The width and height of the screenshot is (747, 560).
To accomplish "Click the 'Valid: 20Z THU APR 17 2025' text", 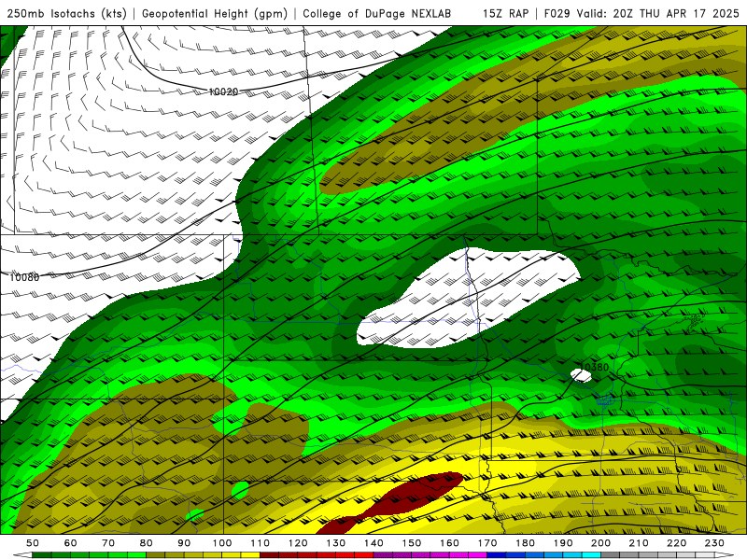I will click(x=658, y=13).
